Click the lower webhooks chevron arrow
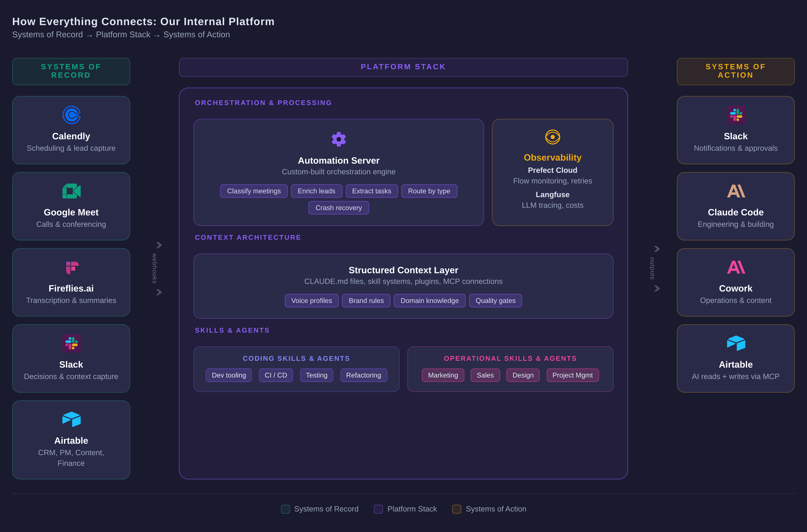This screenshot has width=807, height=532. pos(159,292)
